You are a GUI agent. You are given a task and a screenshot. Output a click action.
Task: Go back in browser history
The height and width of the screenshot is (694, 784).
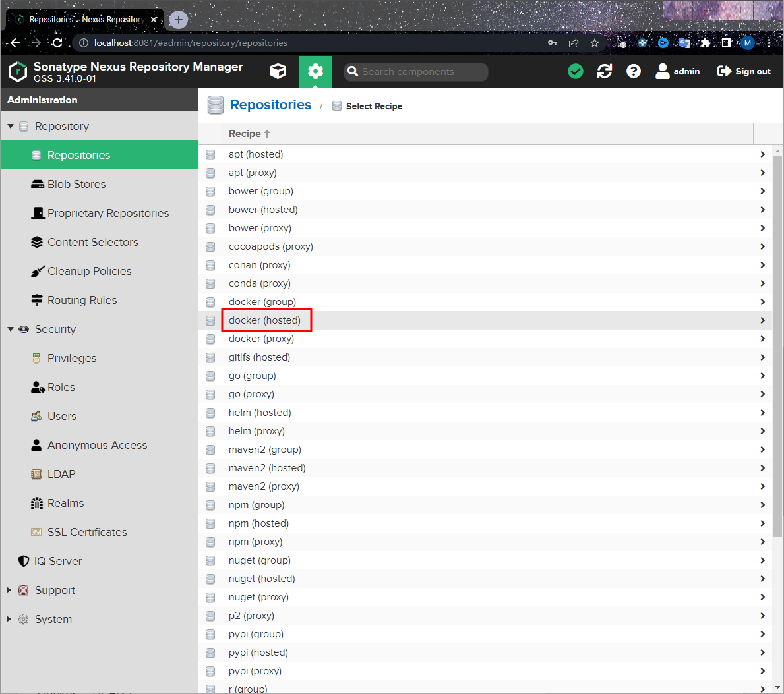pyautogui.click(x=15, y=43)
